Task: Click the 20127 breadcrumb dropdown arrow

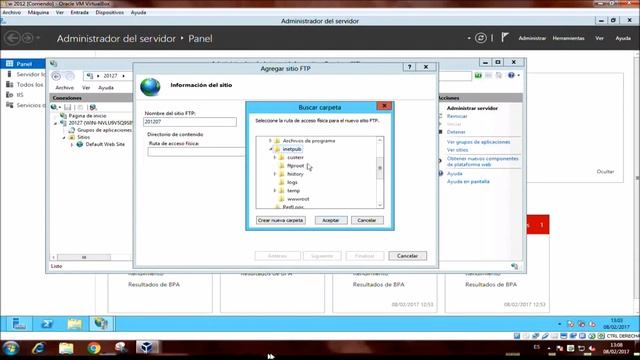Action: 124,76
